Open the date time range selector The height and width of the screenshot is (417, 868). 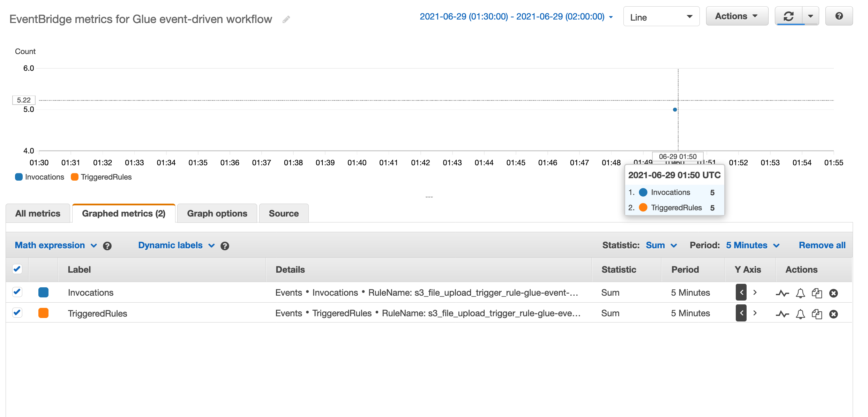516,17
